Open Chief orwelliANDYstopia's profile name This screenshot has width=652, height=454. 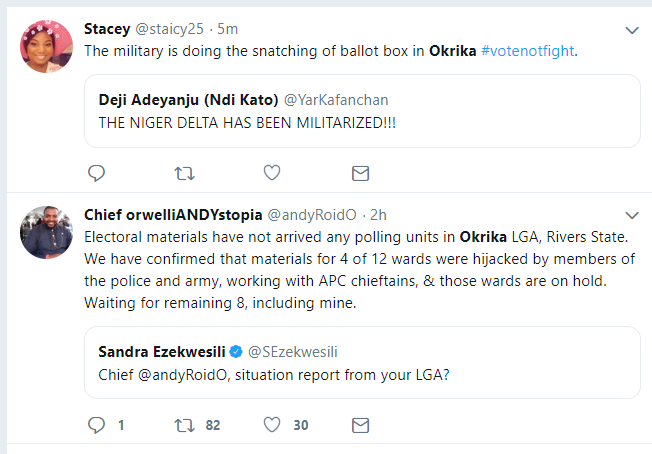pyautogui.click(x=173, y=214)
